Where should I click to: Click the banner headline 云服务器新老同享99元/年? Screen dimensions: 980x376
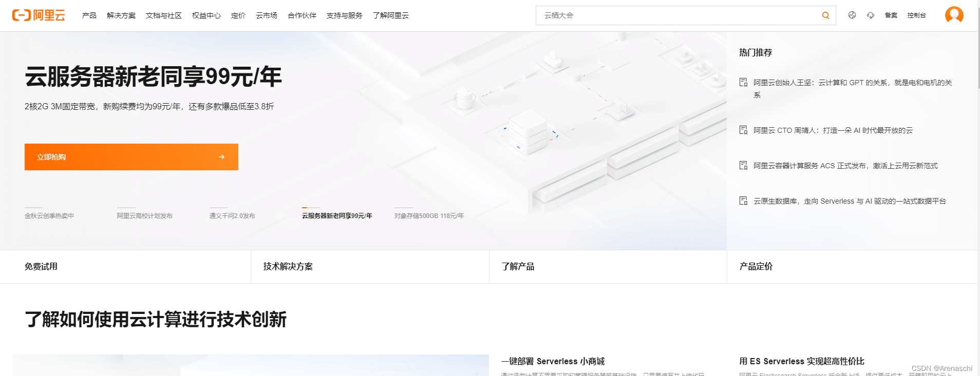click(153, 77)
